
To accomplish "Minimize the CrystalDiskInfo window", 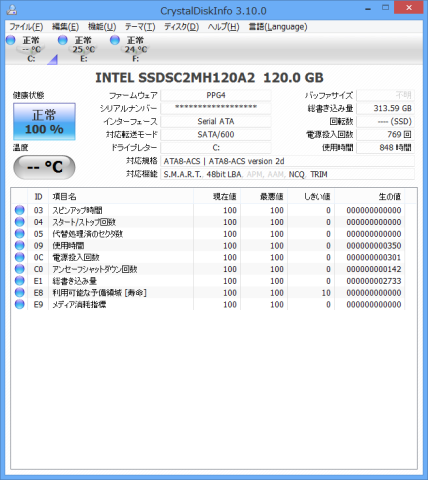I will (368, 8).
